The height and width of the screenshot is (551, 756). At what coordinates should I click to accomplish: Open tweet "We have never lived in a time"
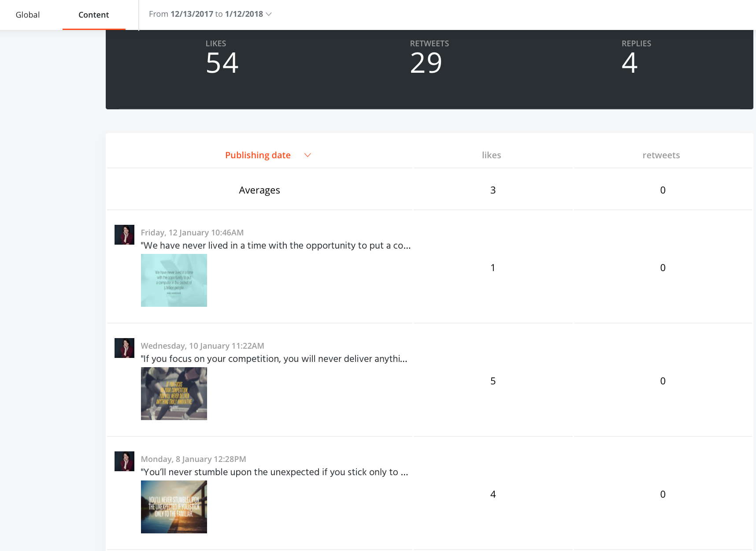[x=275, y=246]
